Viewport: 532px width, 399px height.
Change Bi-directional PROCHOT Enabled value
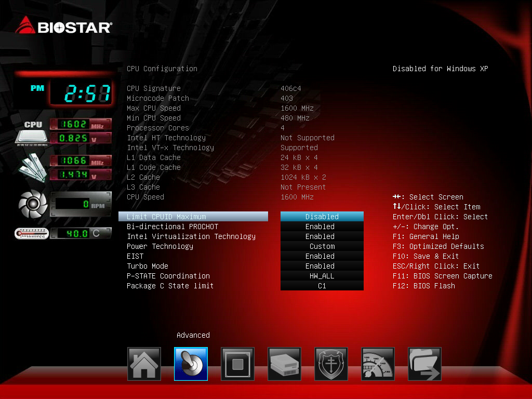[x=322, y=227]
